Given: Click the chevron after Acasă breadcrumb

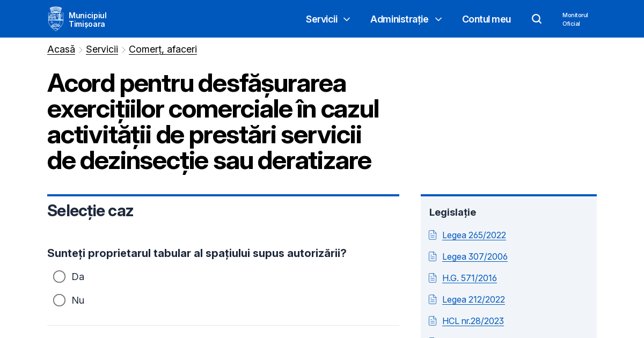Looking at the screenshot, I should [x=80, y=49].
